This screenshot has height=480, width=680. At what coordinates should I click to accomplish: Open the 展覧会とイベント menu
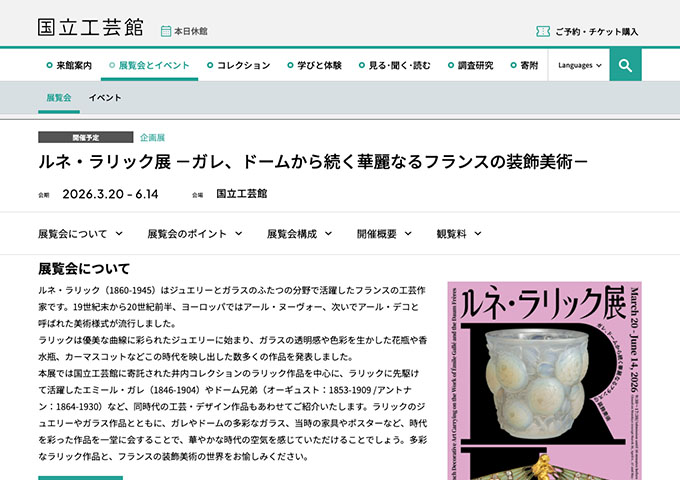[x=149, y=65]
